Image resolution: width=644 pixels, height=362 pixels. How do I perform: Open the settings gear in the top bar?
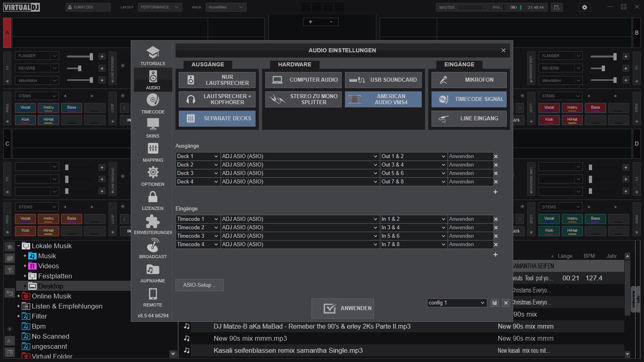point(584,7)
